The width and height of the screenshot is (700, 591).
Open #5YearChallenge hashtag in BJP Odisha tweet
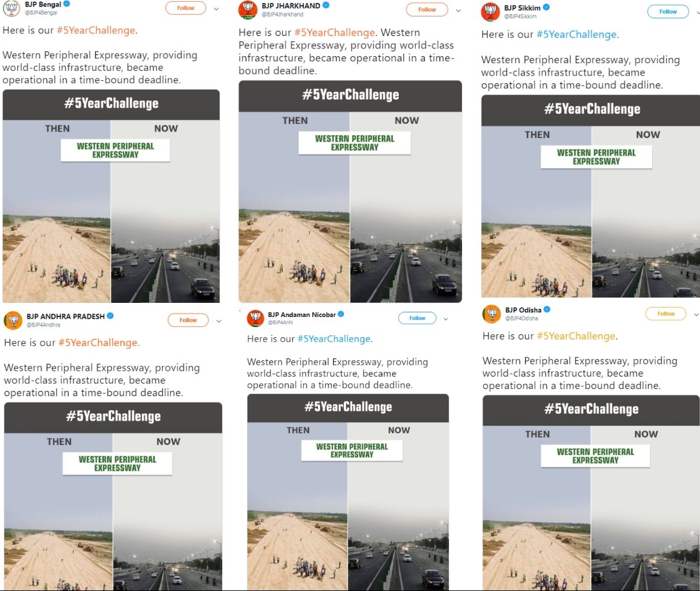pyautogui.click(x=576, y=336)
